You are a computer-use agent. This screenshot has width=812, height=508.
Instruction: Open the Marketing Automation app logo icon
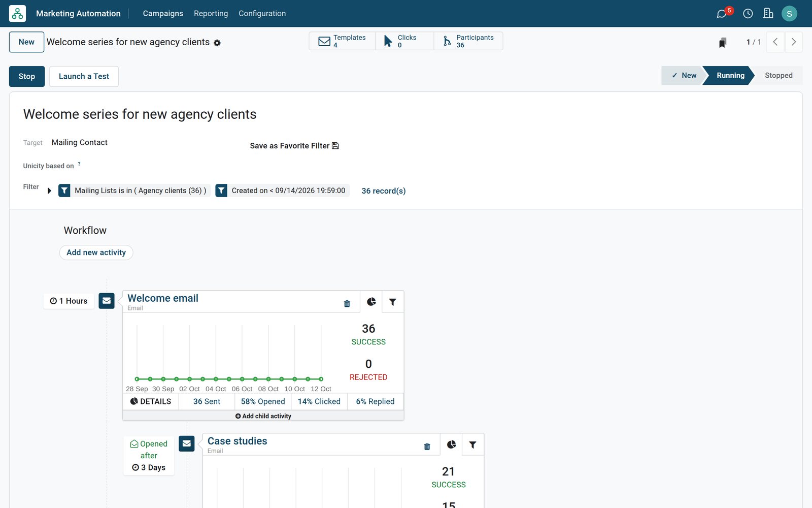coord(17,13)
